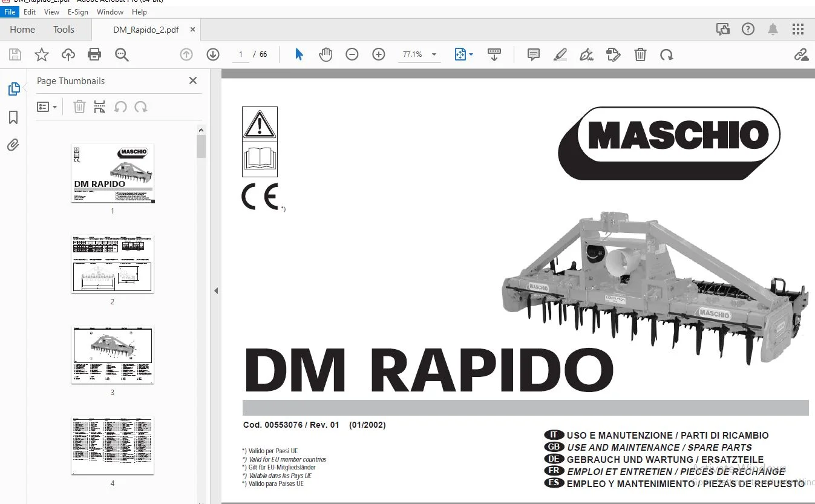The width and height of the screenshot is (815, 504).
Task: Save the file with the floppy disk icon
Action: tap(15, 55)
